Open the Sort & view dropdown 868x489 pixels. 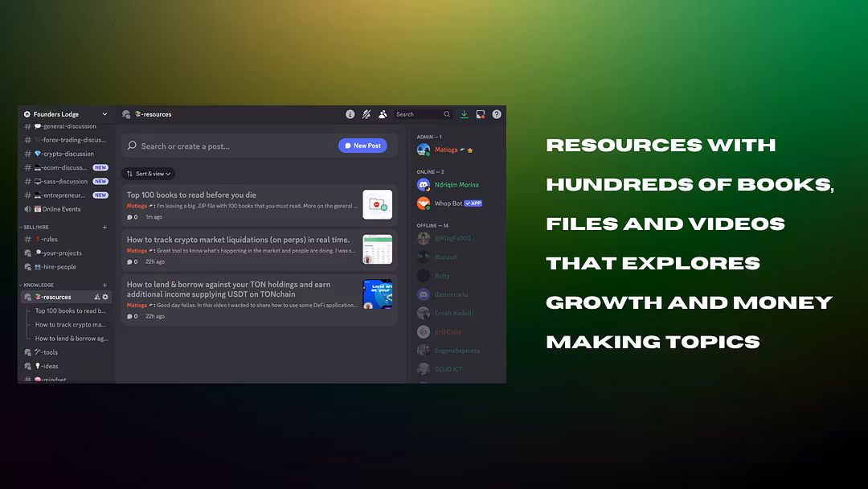(149, 174)
